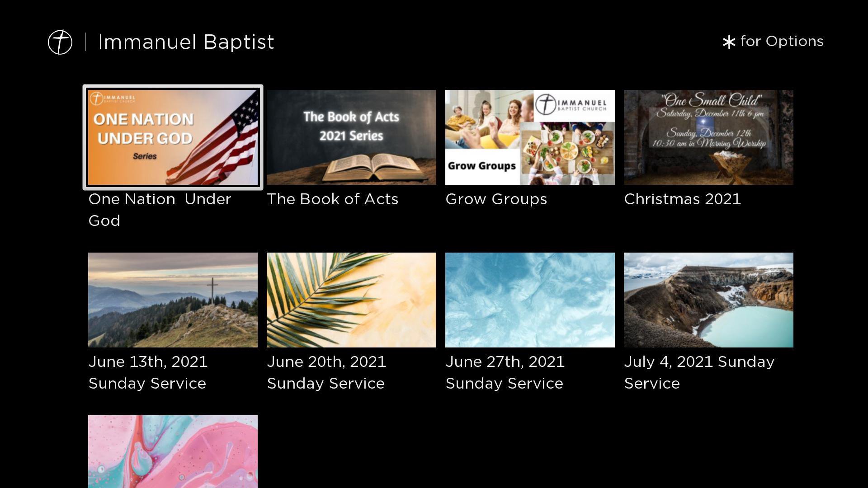Image resolution: width=868 pixels, height=488 pixels.
Task: Open the July 4 crater lake thumbnail
Action: pos(708,300)
